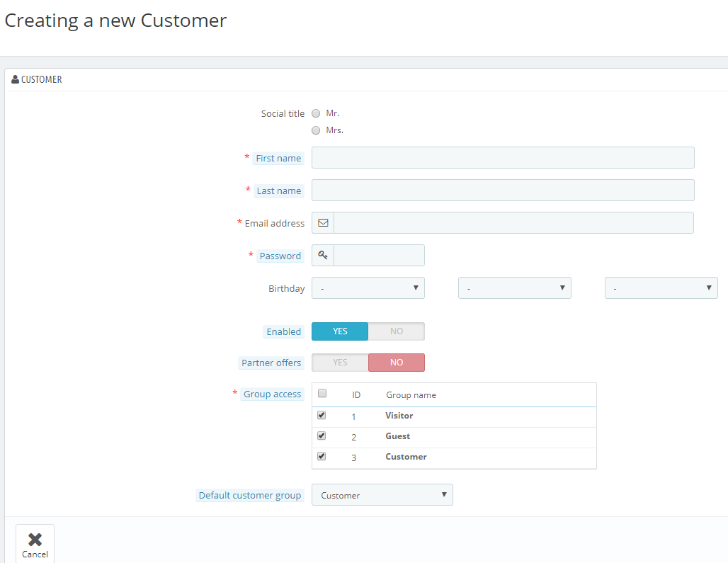This screenshot has height=563, width=728.
Task: Click into the First name field
Action: pos(503,158)
